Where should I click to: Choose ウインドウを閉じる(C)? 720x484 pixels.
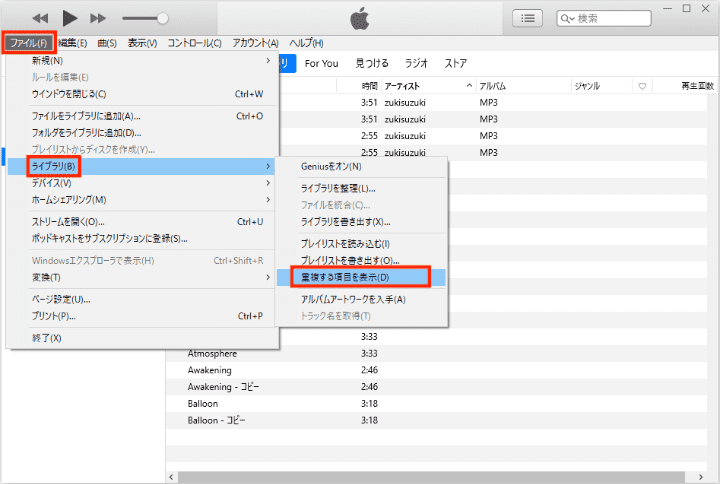(143, 94)
